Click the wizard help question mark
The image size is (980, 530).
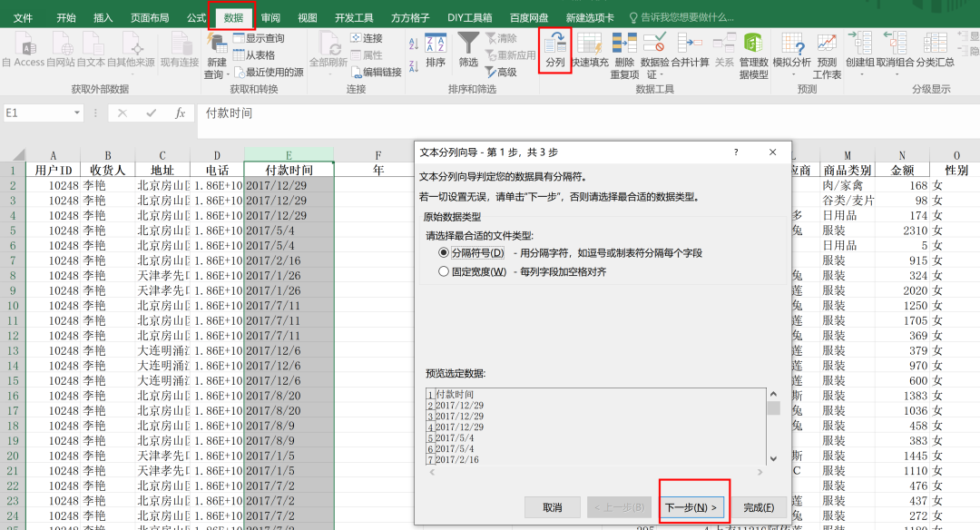(x=736, y=152)
